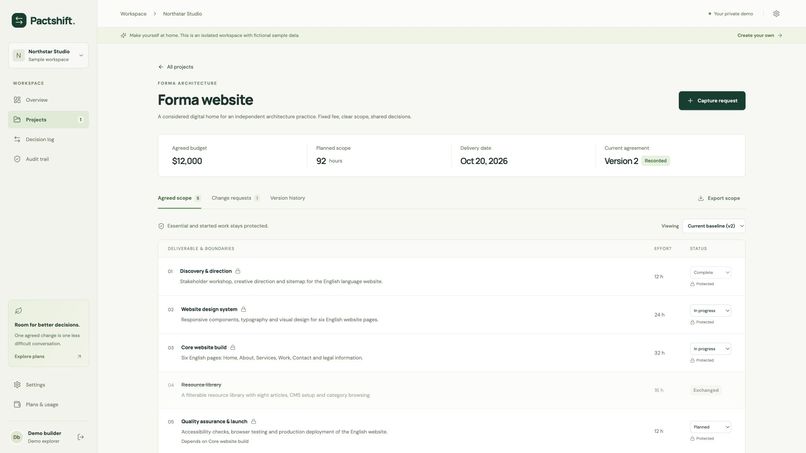Screen dimensions: 806x453
Task: Select Projects in the sidebar
Action: pos(48,120)
